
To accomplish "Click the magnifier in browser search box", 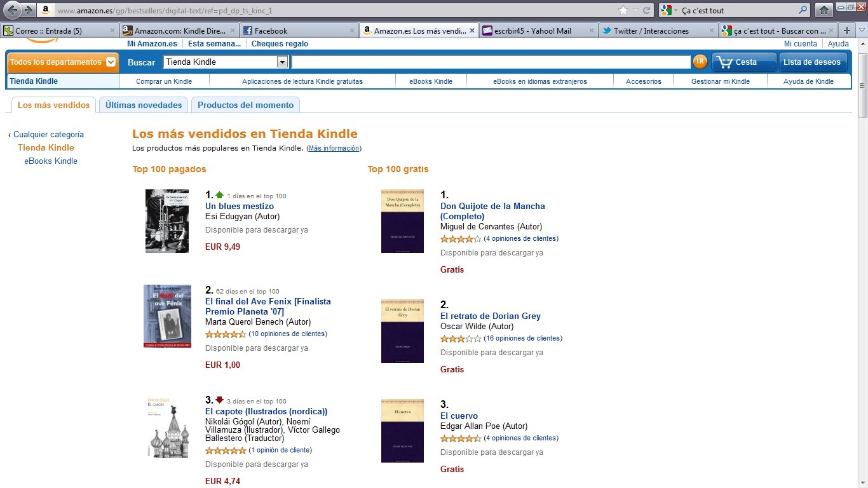I will tap(803, 10).
